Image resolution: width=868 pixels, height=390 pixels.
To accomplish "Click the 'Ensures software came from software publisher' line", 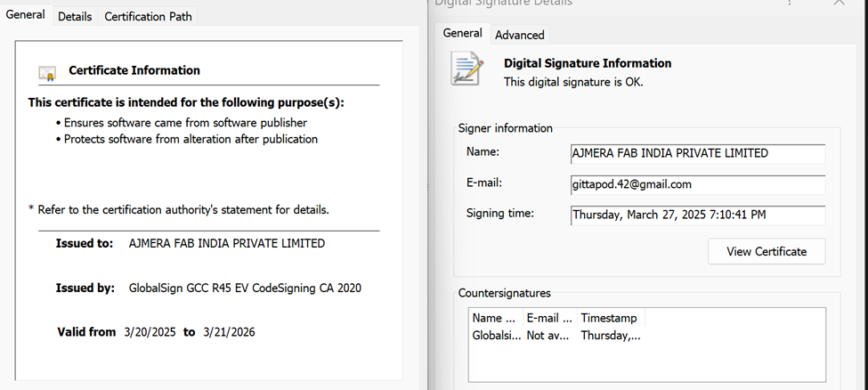I will pos(185,122).
